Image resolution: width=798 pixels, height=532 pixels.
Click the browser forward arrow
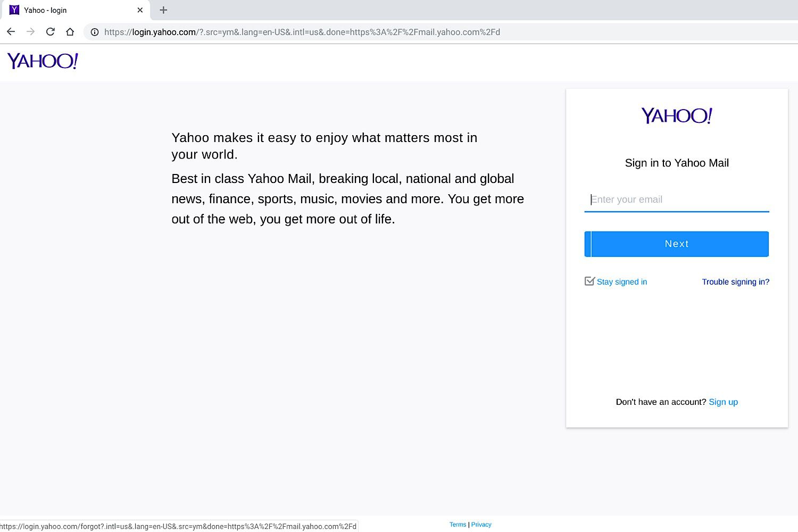(30, 32)
